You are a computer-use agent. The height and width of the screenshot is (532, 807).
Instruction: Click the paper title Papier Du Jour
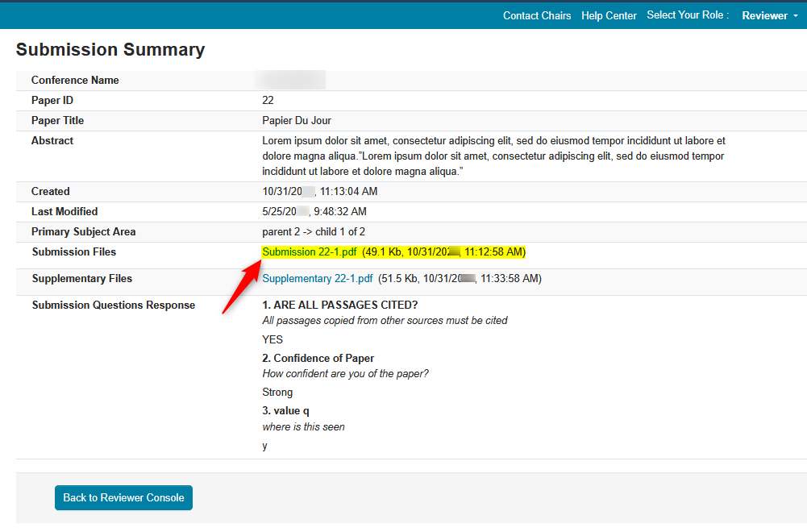pyautogui.click(x=297, y=121)
